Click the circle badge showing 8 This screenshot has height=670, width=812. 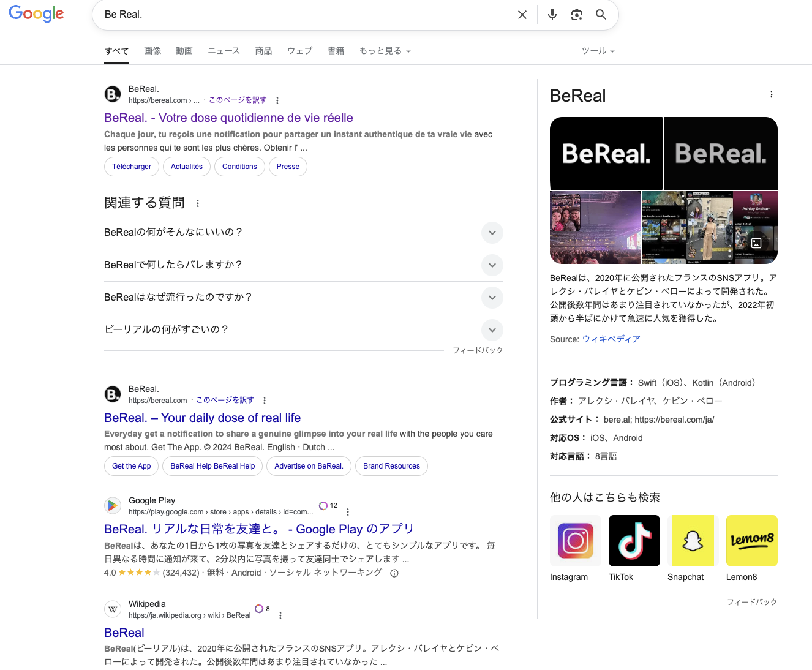pyautogui.click(x=262, y=609)
